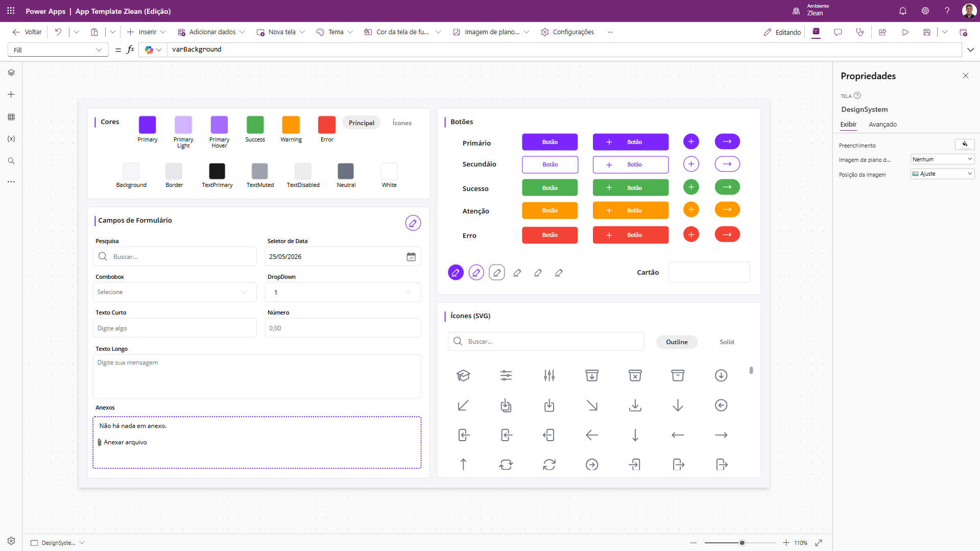Click the Texto Longo message field

[257, 376]
